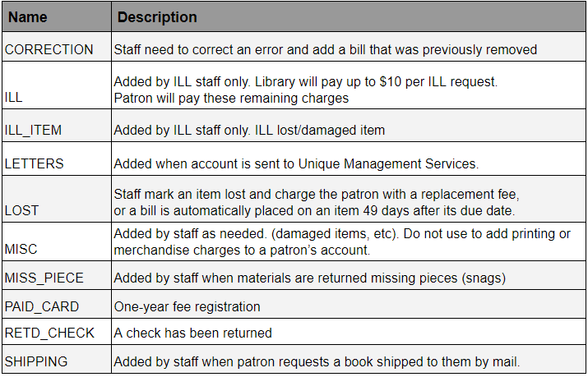Screen dimensions: 588x377
Task: Click the 'One-year fee registration' description
Action: pos(186,306)
